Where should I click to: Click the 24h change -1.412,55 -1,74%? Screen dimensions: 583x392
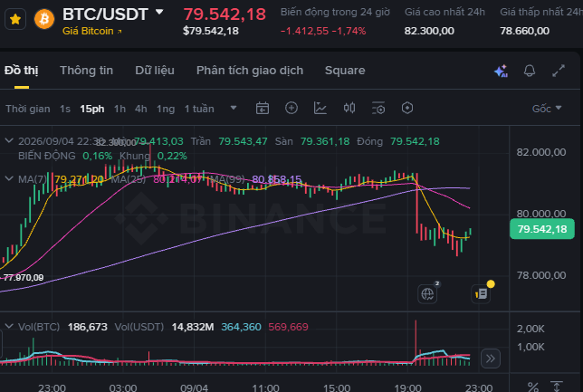point(323,31)
